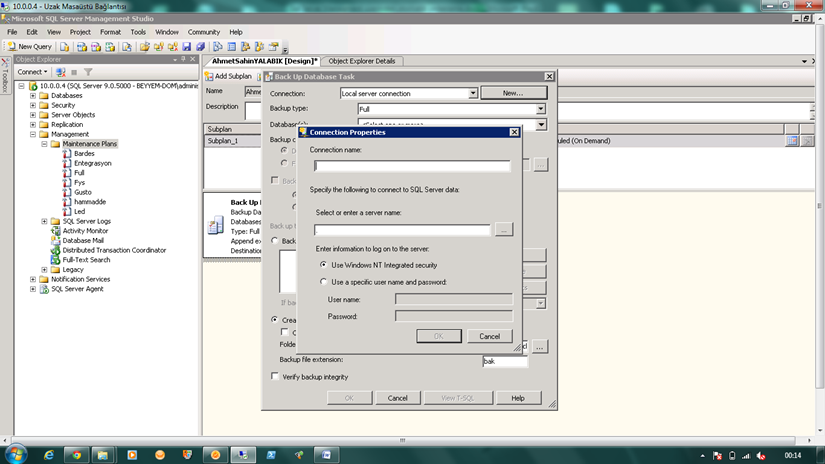The width and height of the screenshot is (825, 464).
Task: Click the Help button in backup dialog
Action: 518,398
